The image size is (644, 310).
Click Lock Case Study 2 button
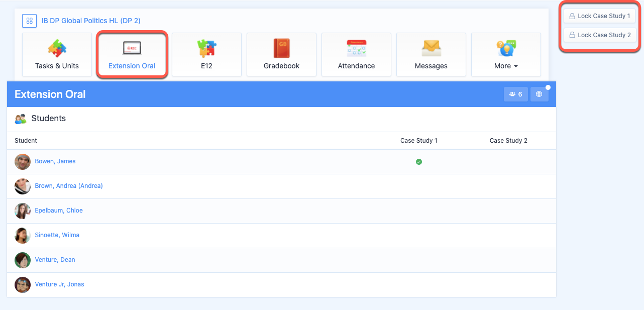(x=600, y=35)
